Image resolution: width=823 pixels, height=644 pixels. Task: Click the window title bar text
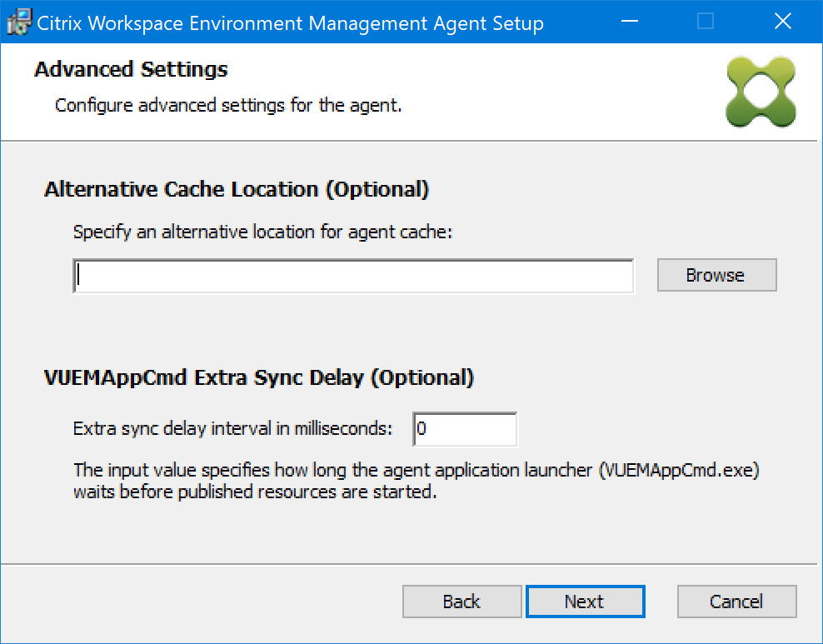point(290,23)
